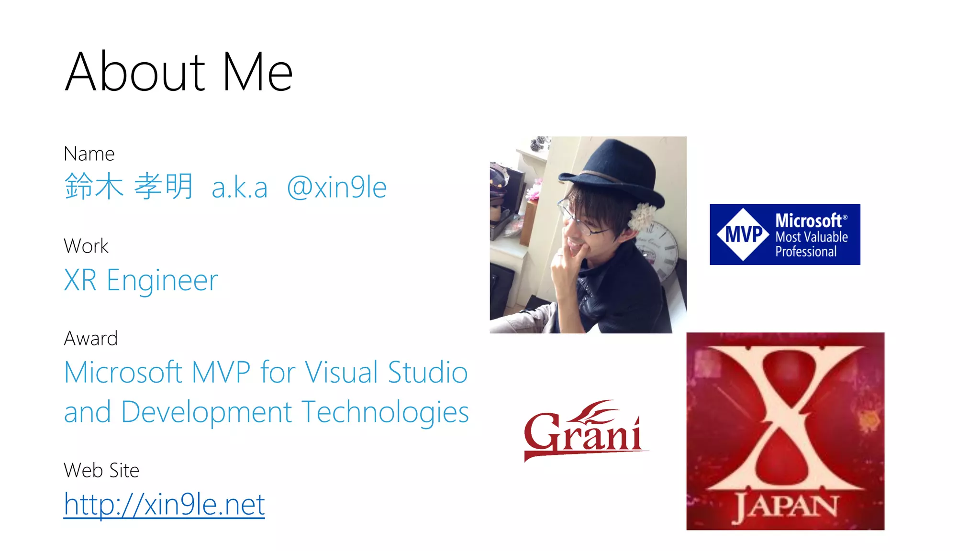Click the profile photo with hat
The height and width of the screenshot is (551, 980).
point(588,234)
